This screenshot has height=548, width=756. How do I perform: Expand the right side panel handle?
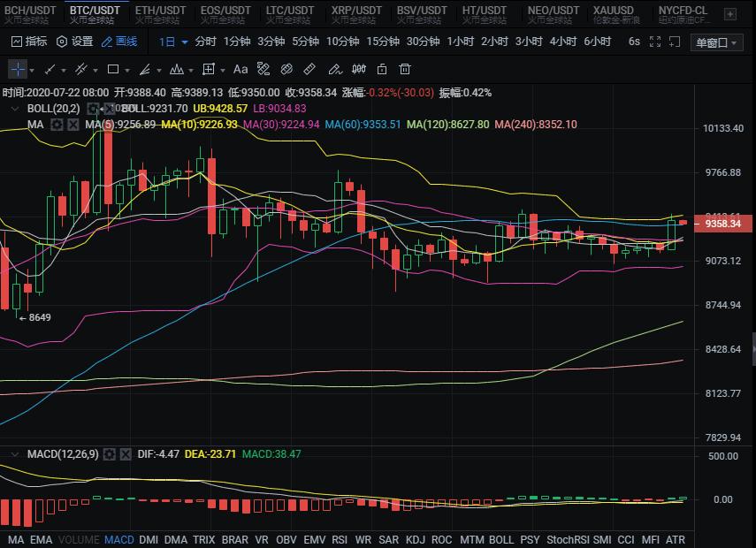pos(753,349)
